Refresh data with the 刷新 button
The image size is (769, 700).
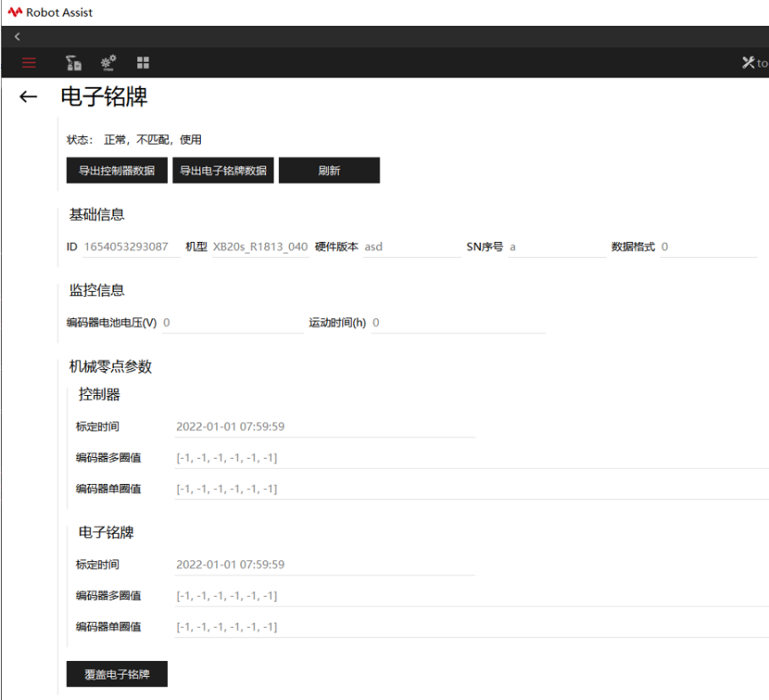point(329,170)
